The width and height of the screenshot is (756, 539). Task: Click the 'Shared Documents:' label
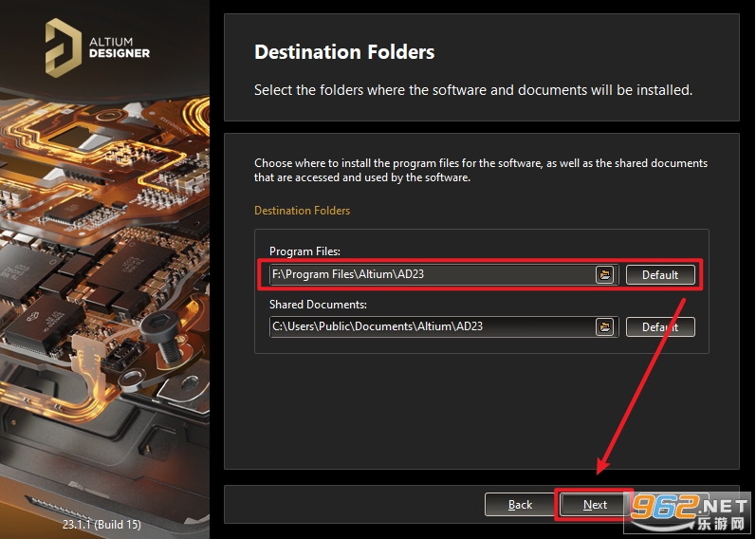[x=318, y=304]
